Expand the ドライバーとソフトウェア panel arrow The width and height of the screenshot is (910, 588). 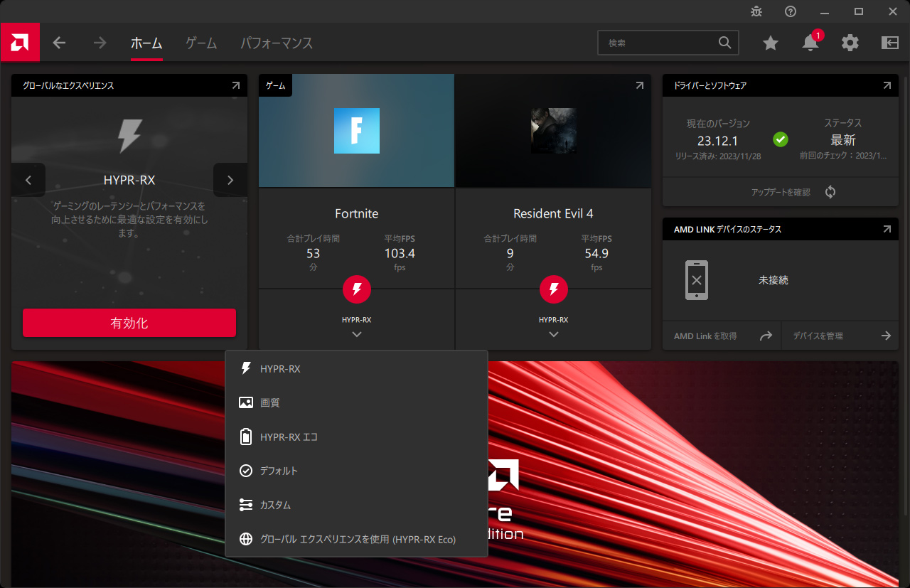(887, 85)
